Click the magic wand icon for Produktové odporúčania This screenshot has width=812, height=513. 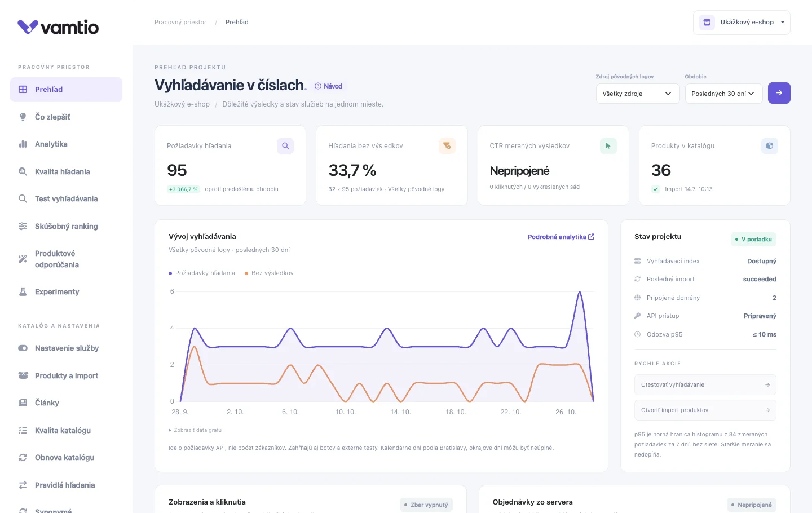[x=23, y=259]
